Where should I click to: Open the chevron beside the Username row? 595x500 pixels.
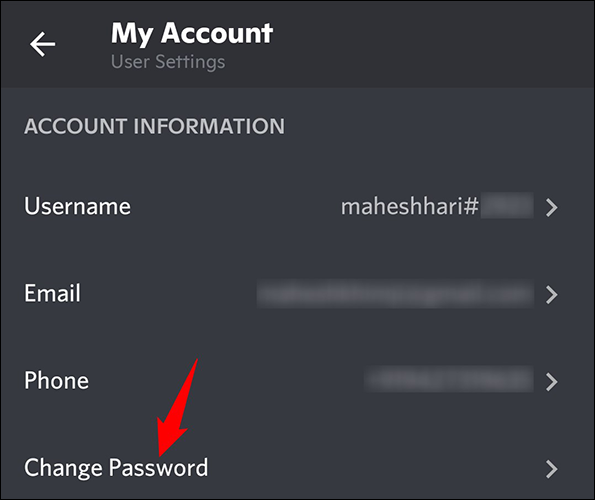[x=551, y=208]
